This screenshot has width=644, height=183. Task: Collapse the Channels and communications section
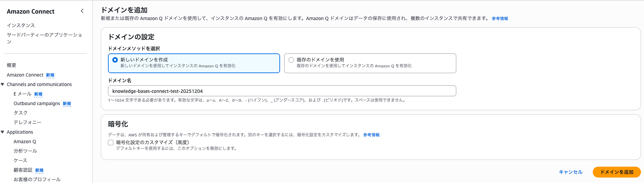[2, 84]
